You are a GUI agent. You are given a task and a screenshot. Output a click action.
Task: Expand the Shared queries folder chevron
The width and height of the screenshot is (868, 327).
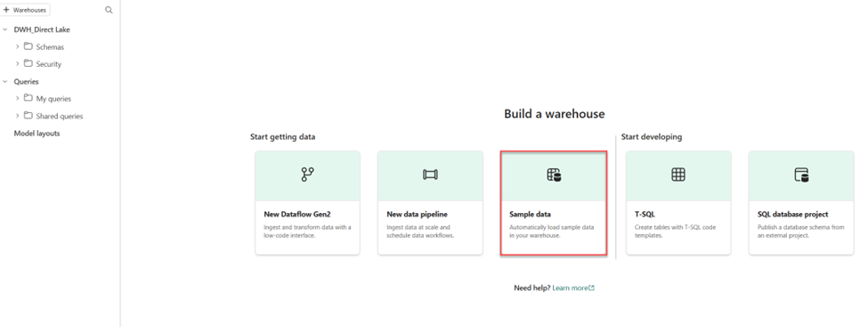[17, 116]
